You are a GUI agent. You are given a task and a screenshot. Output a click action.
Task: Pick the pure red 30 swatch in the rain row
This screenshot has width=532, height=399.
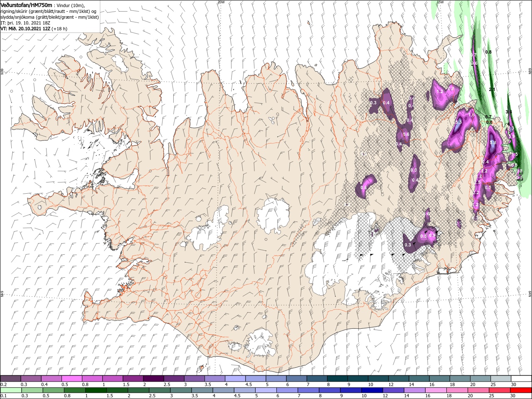(x=521, y=390)
